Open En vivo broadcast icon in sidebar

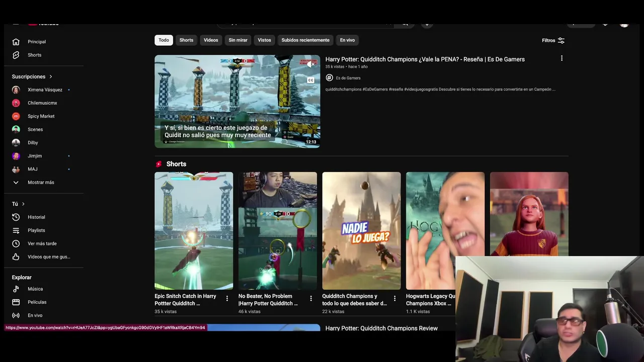(x=16, y=315)
